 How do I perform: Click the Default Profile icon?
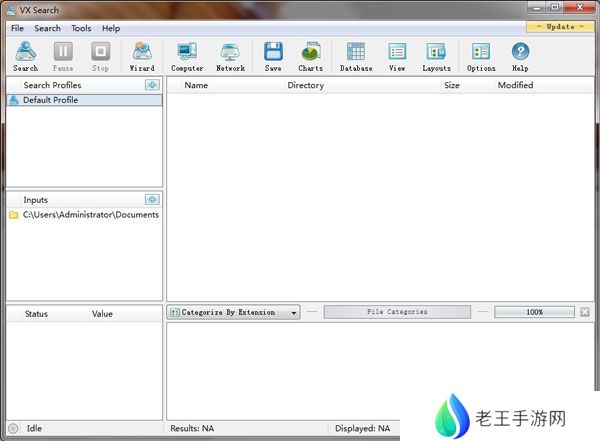click(14, 100)
